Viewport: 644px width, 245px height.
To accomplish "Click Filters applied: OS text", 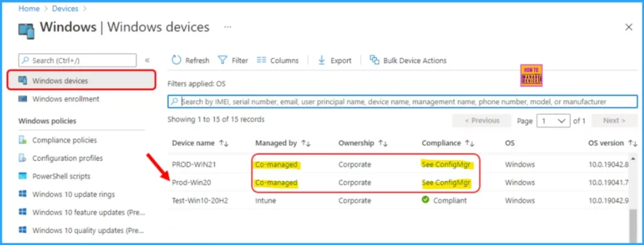I will pos(196,84).
